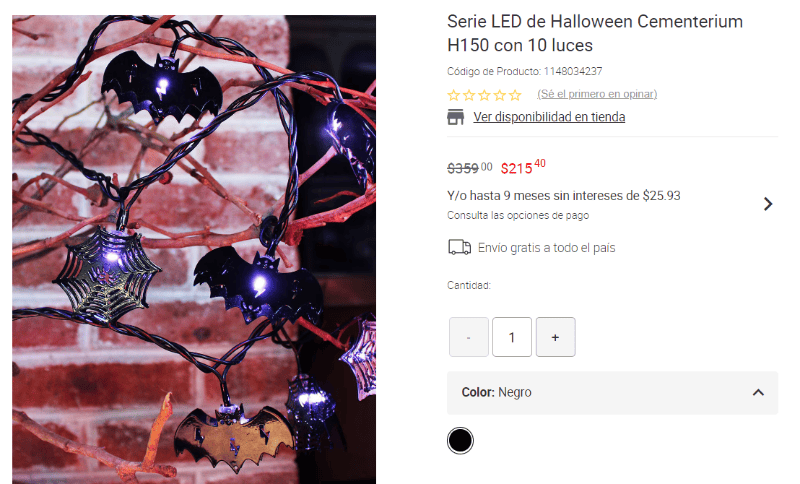Click 'Envío gratis a todo el país' text
Image resolution: width=800 pixels, height=484 pixels.
(546, 248)
